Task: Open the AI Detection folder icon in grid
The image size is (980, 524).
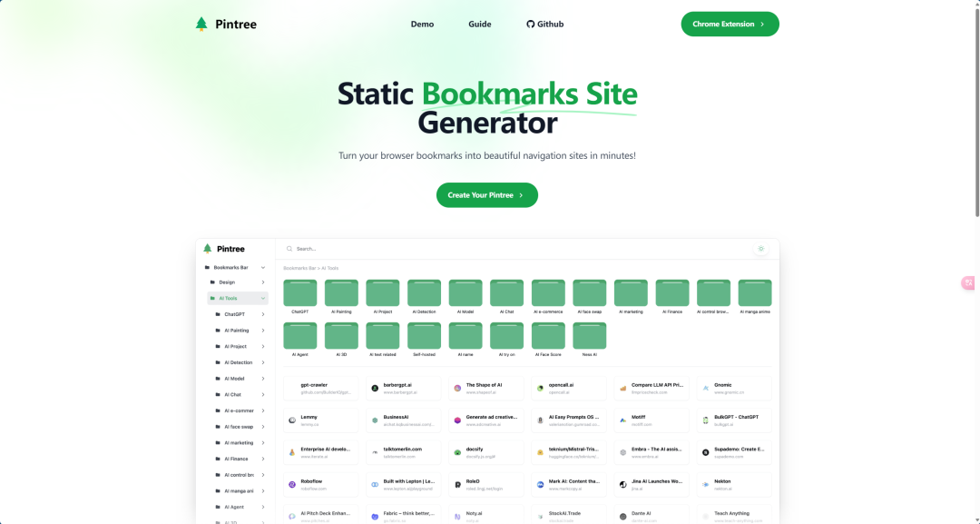Action: coord(424,292)
